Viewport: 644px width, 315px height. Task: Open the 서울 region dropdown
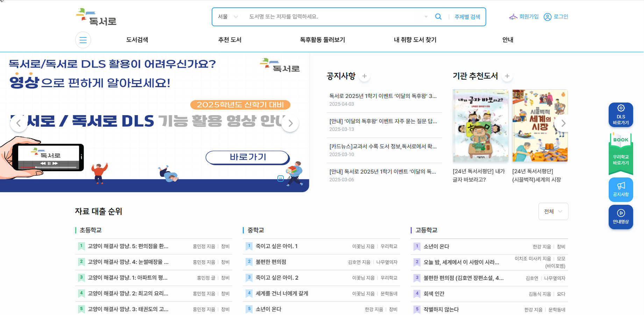click(x=227, y=16)
